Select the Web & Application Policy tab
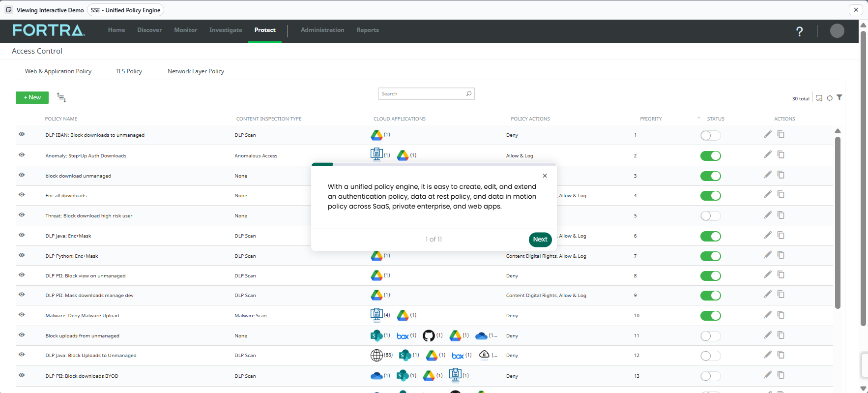The width and height of the screenshot is (868, 393). point(58,71)
